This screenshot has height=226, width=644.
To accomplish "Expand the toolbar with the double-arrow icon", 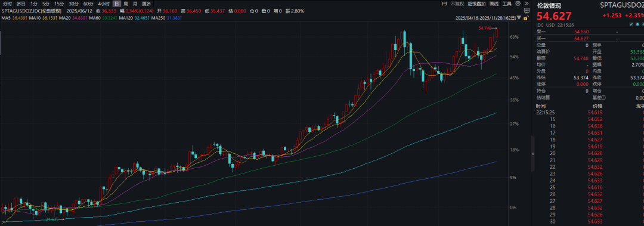I will [527, 4].
